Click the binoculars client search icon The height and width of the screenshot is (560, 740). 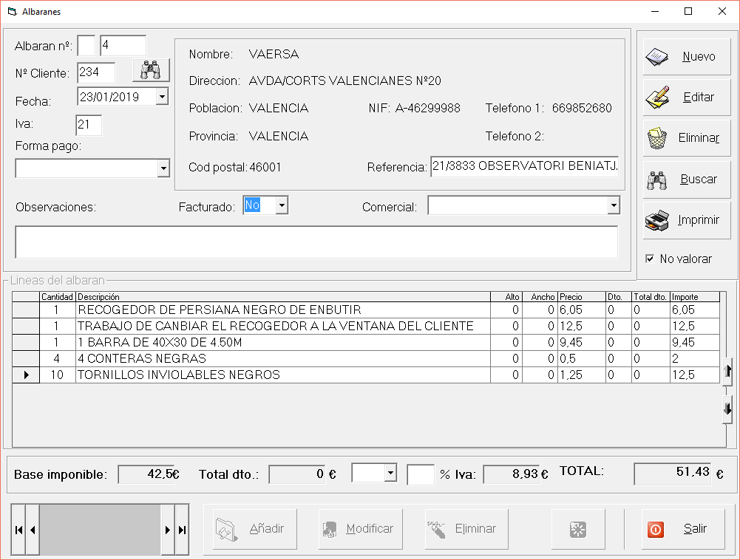pyautogui.click(x=151, y=70)
